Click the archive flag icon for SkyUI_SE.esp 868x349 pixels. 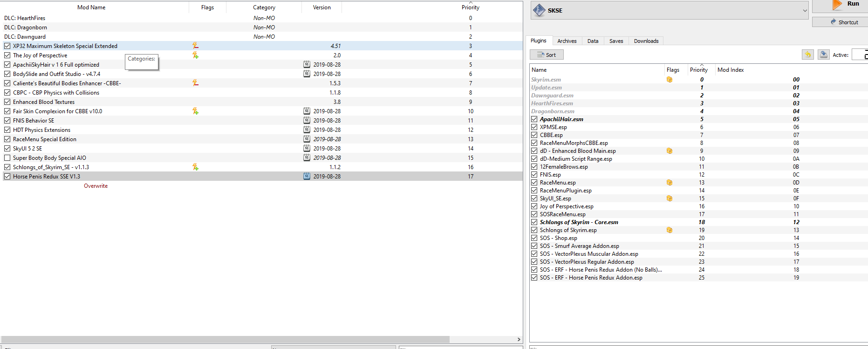pyautogui.click(x=670, y=198)
